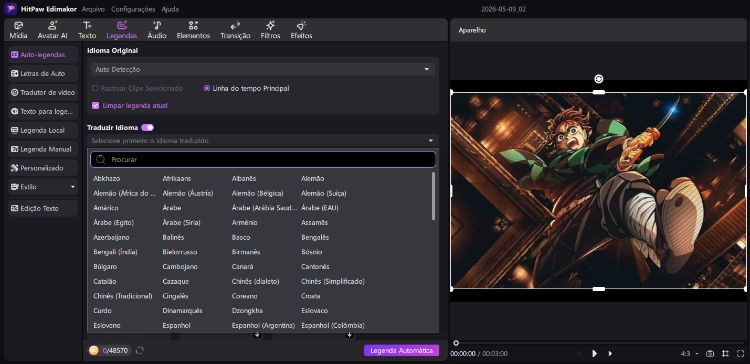
Task: Choose Albanês from the language list
Action: coord(244,178)
